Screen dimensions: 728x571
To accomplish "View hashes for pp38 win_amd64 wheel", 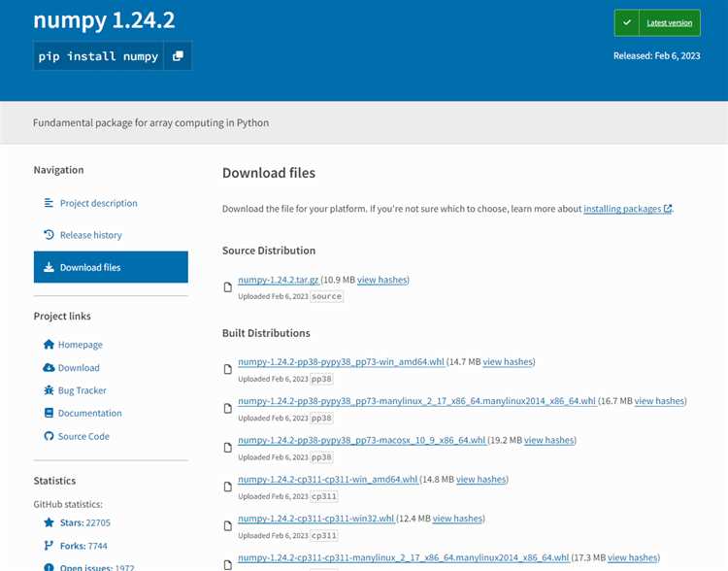I will click(x=508, y=361).
